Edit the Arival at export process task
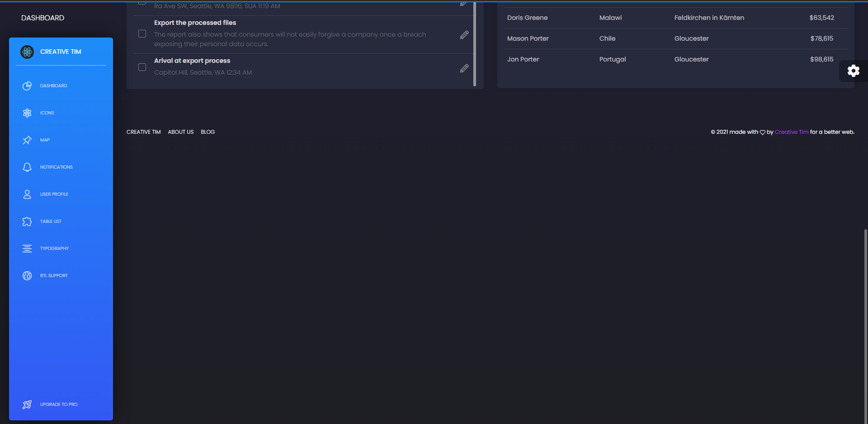 [x=464, y=68]
